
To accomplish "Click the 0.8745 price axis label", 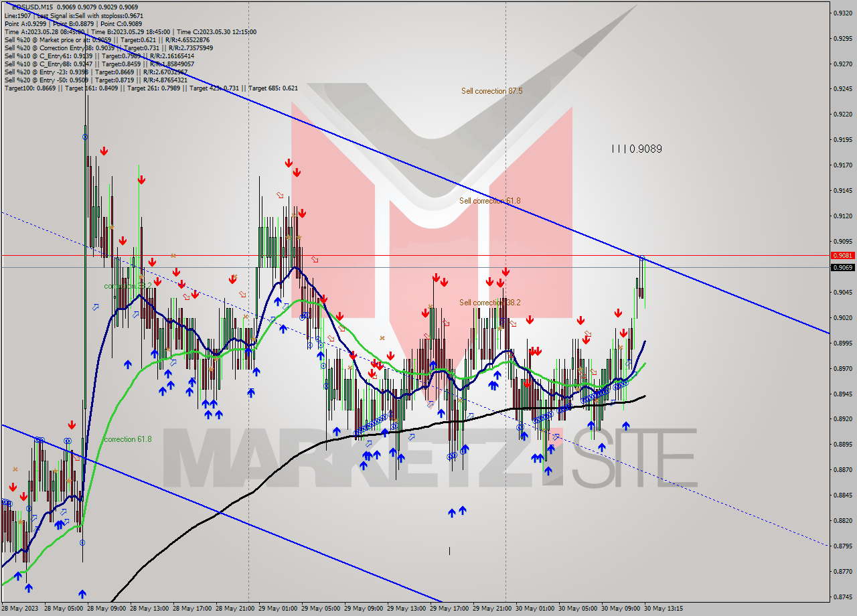I will pos(842,597).
